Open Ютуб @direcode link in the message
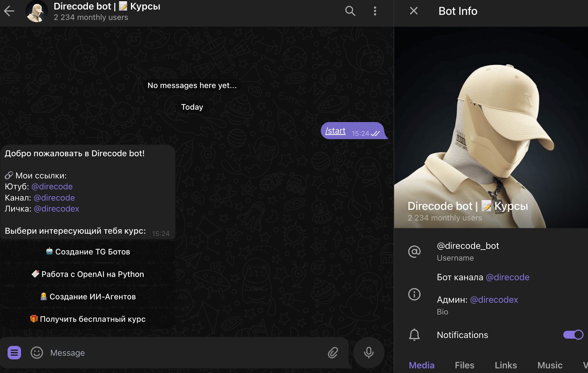 click(52, 186)
